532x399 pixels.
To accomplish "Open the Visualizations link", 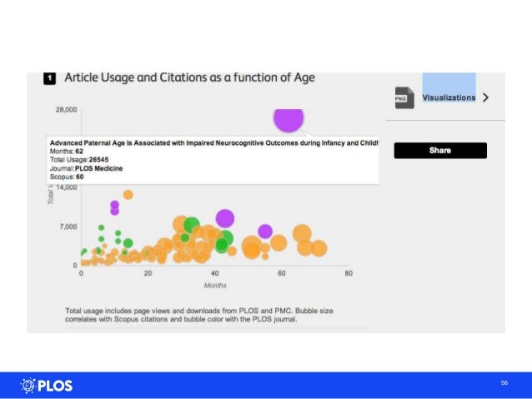I will tap(449, 97).
